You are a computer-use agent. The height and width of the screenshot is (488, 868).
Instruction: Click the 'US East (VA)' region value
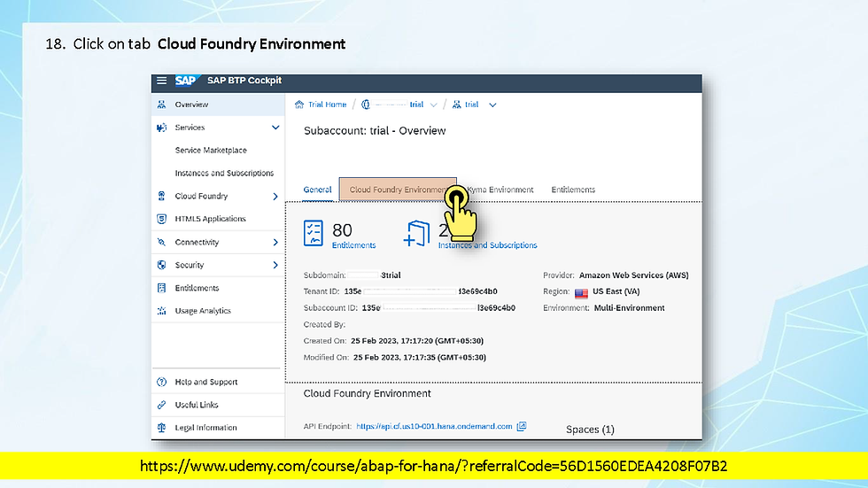[616, 291]
